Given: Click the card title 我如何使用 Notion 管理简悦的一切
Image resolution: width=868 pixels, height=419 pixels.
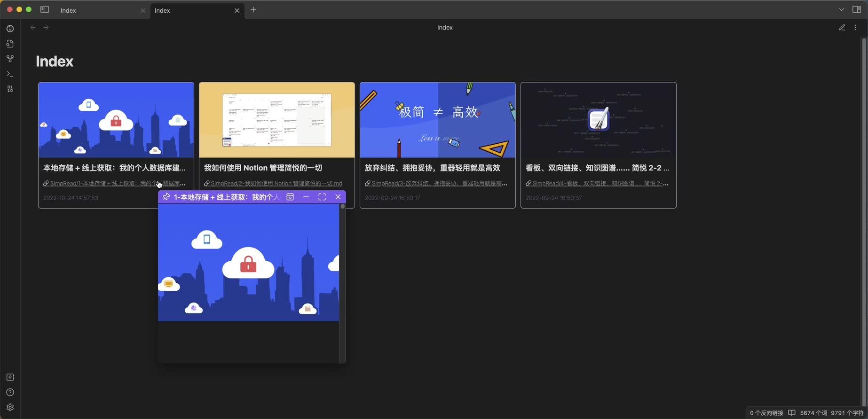Looking at the screenshot, I should point(263,168).
